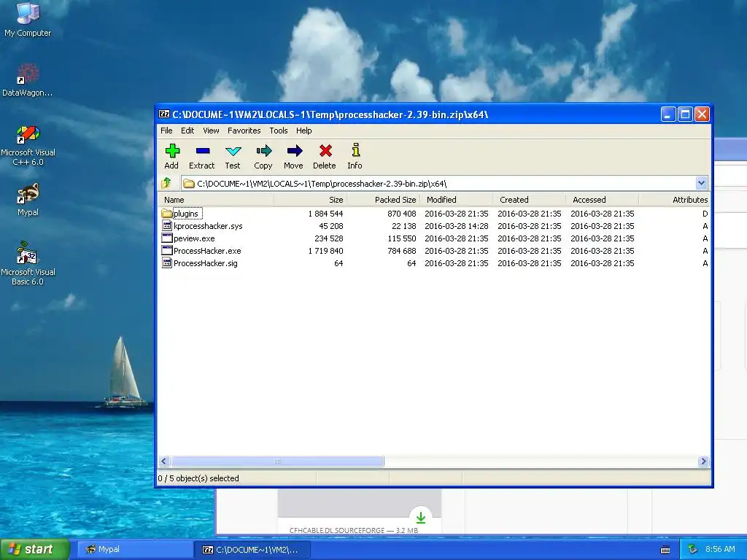This screenshot has width=747, height=560.
Task: Click the Test archive icon
Action: (x=233, y=152)
